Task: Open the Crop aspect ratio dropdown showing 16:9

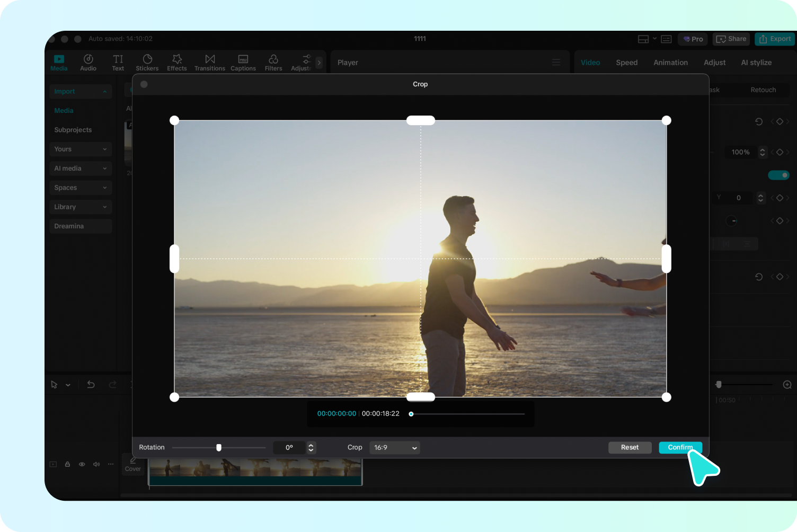Action: pos(394,448)
